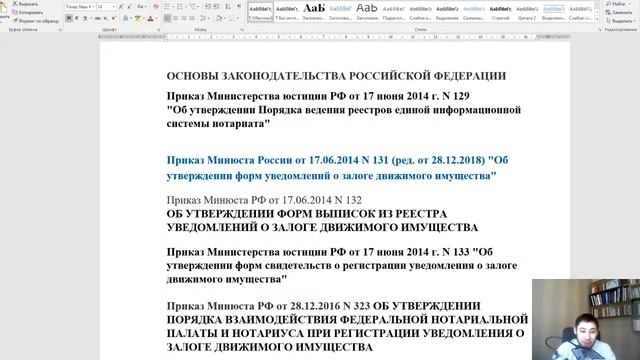The height and width of the screenshot is (360, 640).
Task: Click the Find (Найти) button
Action: click(x=618, y=4)
